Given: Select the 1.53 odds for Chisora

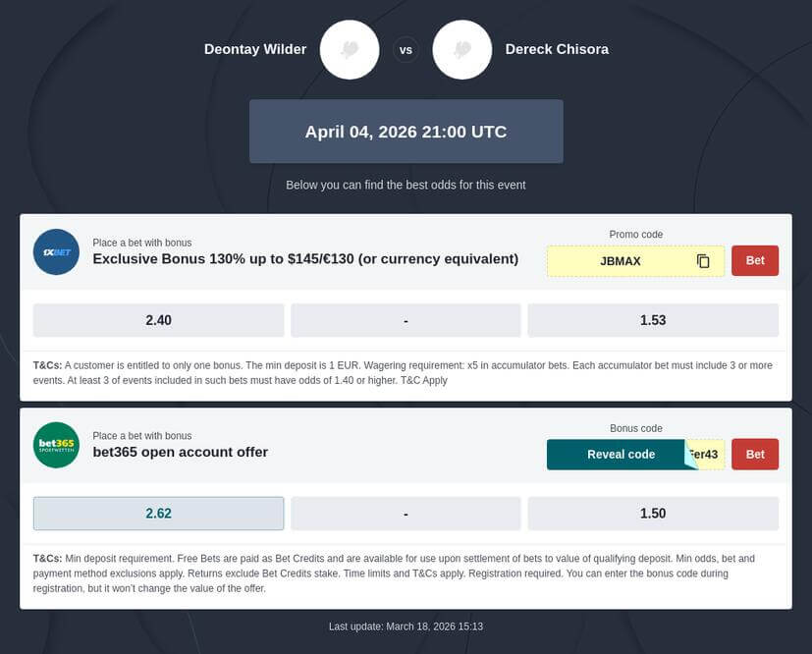Looking at the screenshot, I should [653, 319].
